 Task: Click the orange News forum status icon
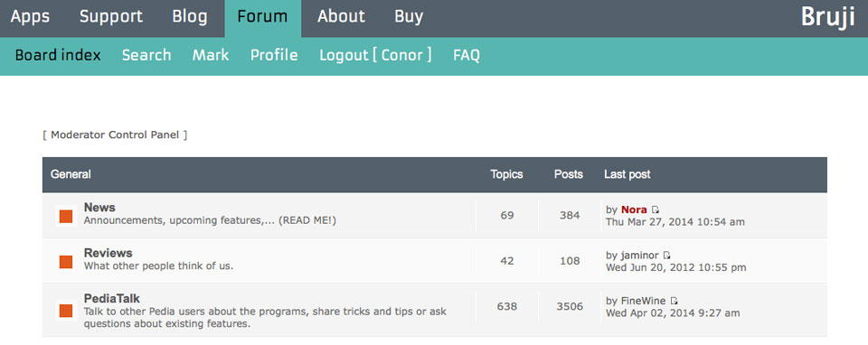pos(66,216)
